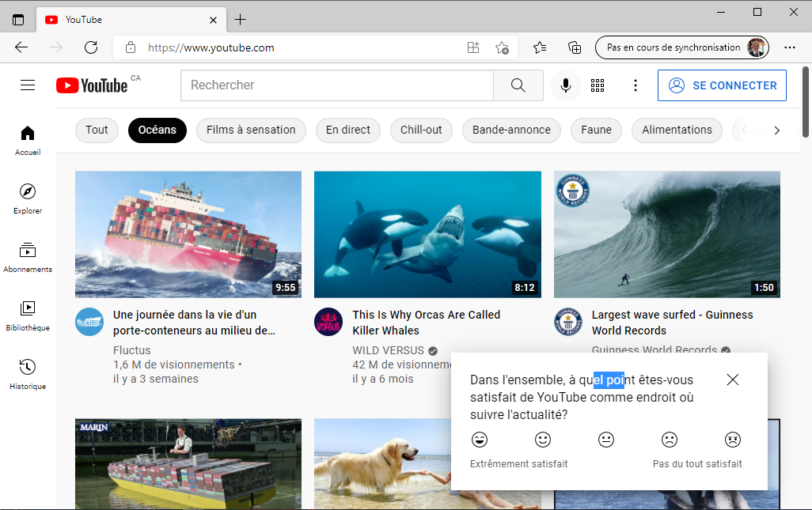This screenshot has width=812, height=510.
Task: Open the Explorer compass in sidebar
Action: [28, 198]
